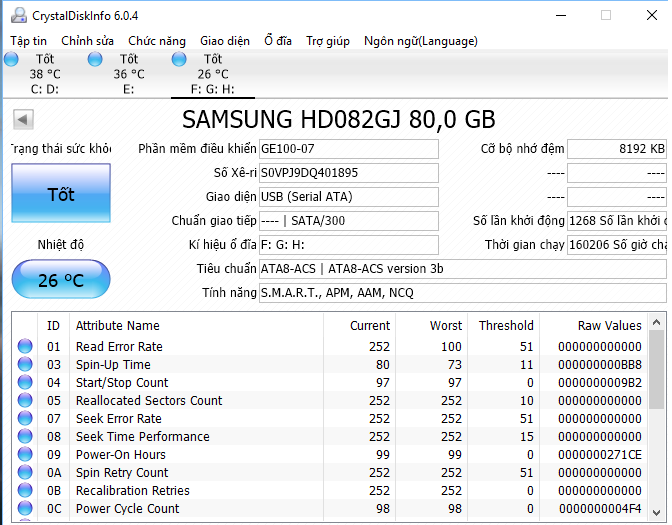Select the Power-On Hours row text
Image resolution: width=672 pixels, height=525 pixels.
pyautogui.click(x=121, y=454)
